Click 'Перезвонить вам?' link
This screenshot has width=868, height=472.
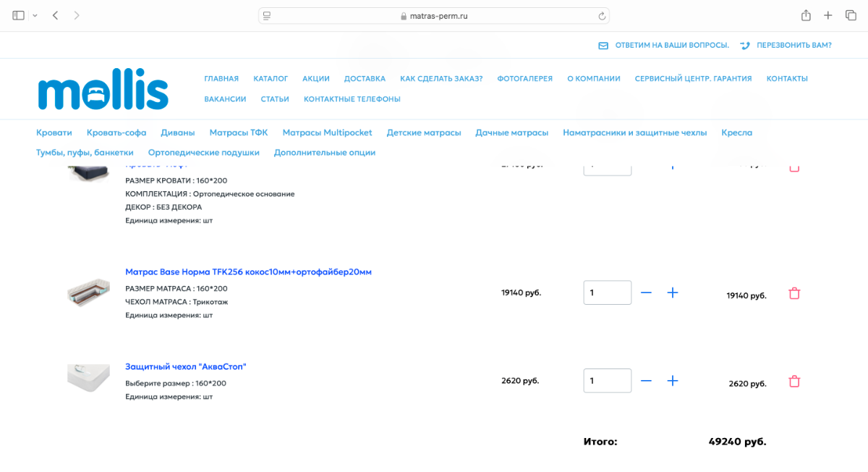[794, 45]
